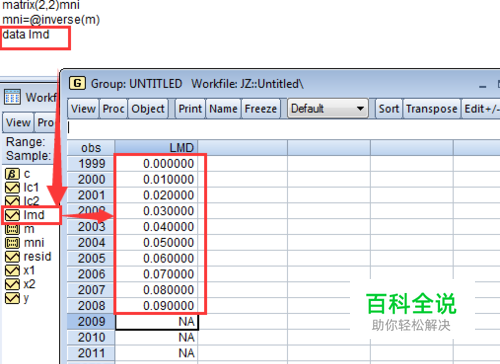Image resolution: width=500 pixels, height=364 pixels.
Task: Click the cell with value 0.020000
Action: click(156, 195)
